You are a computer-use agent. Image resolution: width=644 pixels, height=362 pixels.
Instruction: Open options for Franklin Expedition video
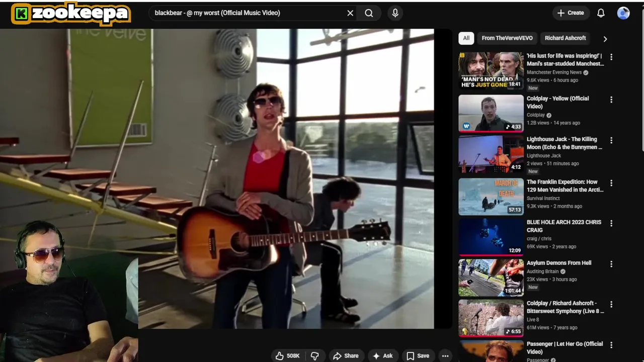click(611, 184)
